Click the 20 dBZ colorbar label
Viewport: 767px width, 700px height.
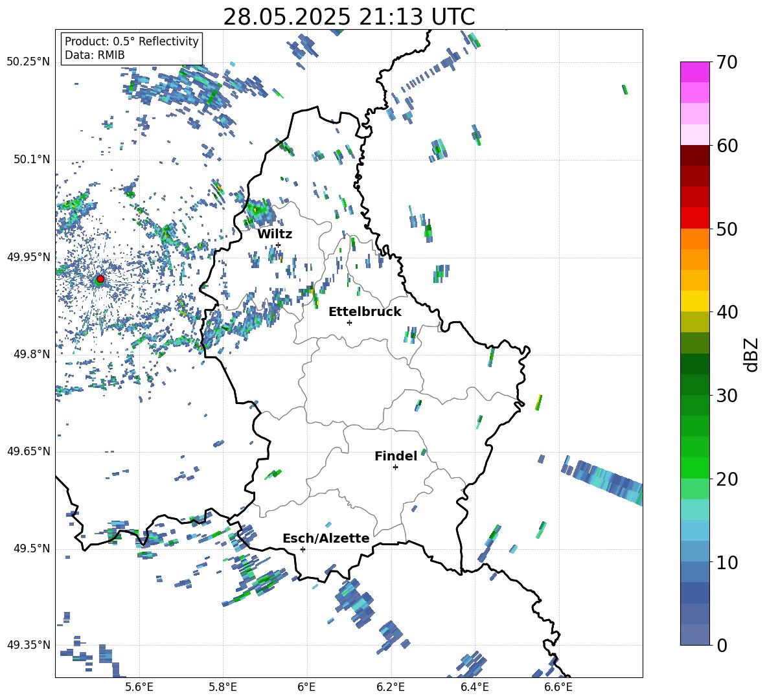click(726, 479)
